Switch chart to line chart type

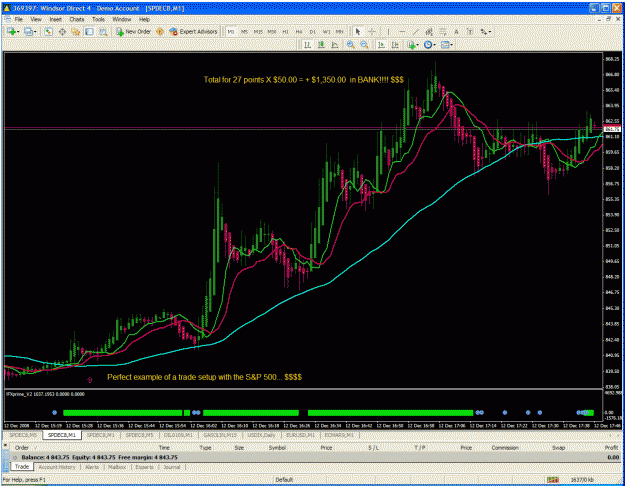click(334, 45)
